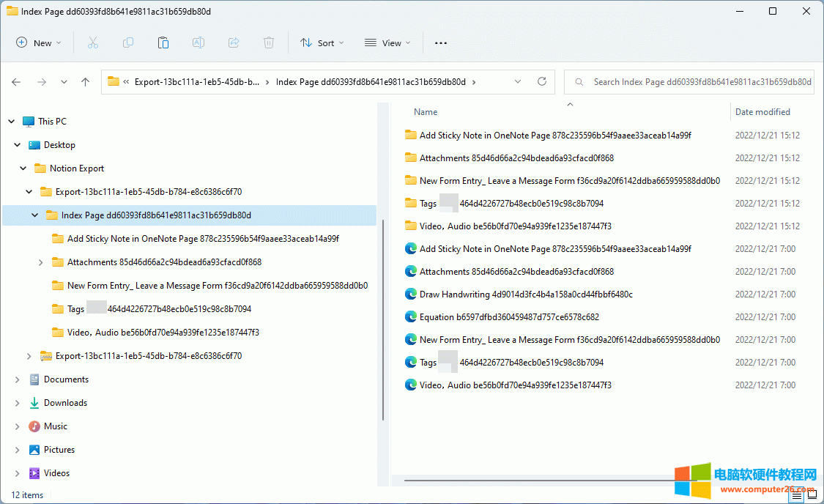Switch to large thumbnails via status bar toggle
824x504 pixels.
pyautogui.click(x=812, y=495)
